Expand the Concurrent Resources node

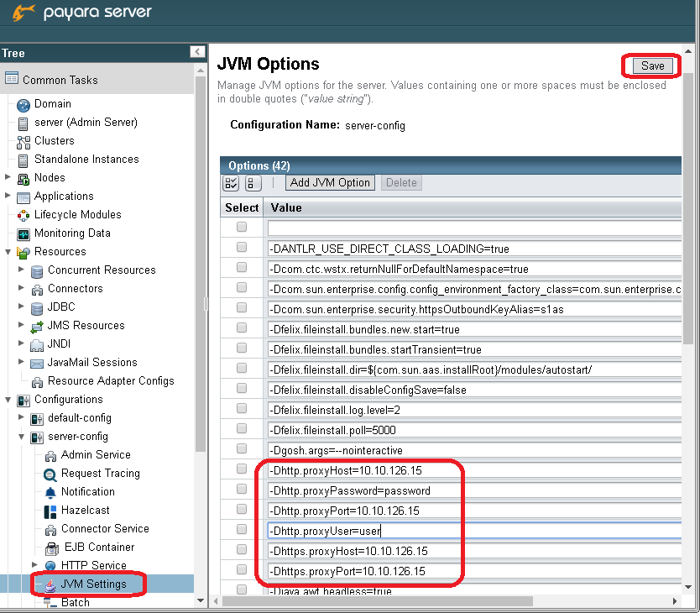(x=21, y=270)
